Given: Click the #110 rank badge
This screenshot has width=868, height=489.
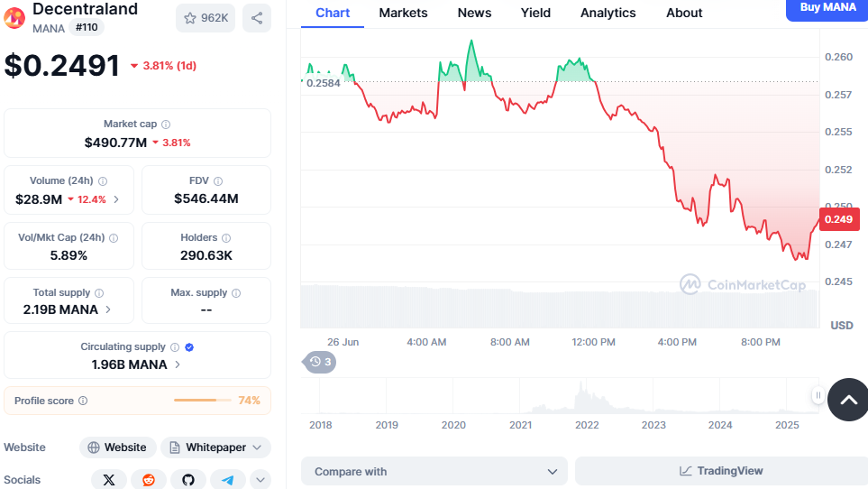Looking at the screenshot, I should point(87,27).
